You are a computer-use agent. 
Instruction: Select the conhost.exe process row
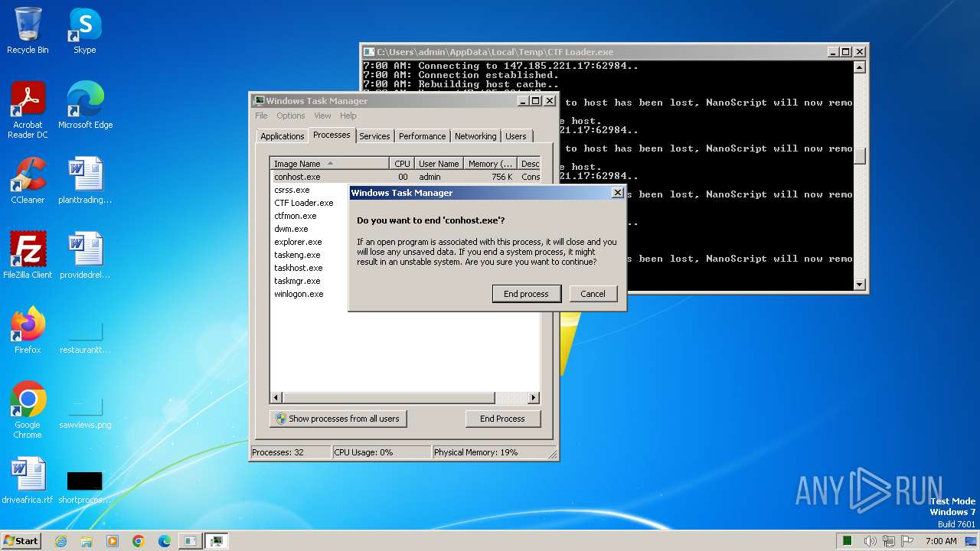(x=406, y=177)
